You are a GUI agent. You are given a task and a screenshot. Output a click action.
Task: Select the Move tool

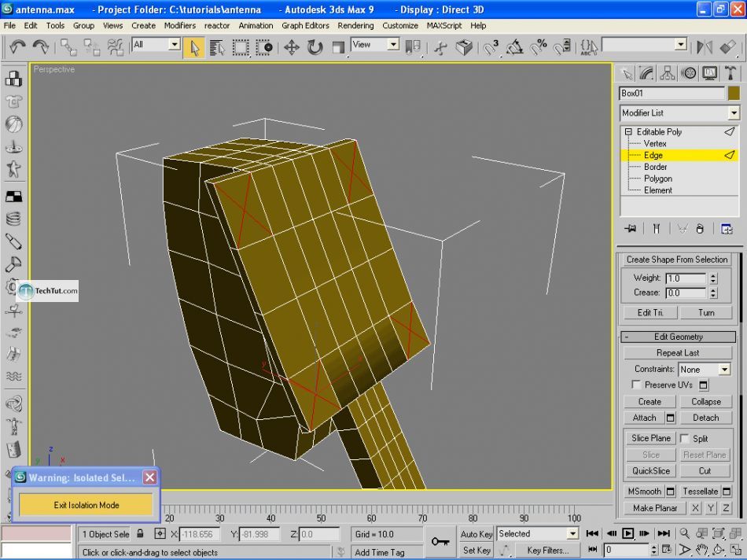291,48
